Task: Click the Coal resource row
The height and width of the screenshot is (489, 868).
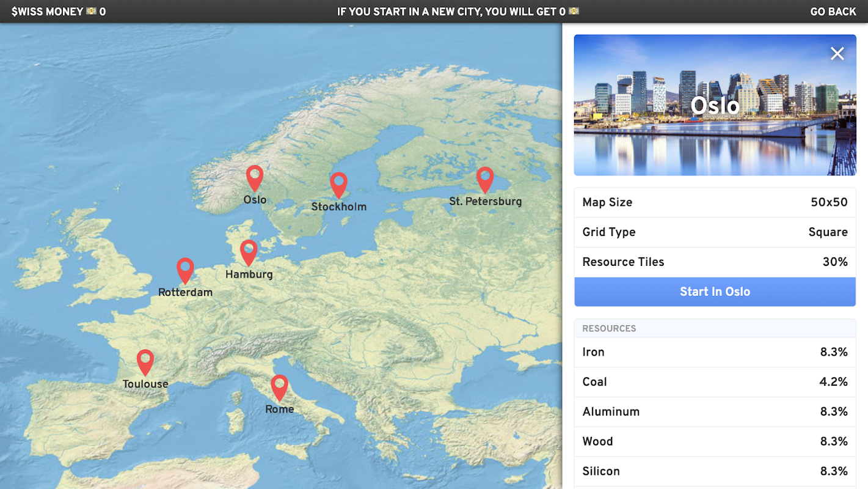Action: click(x=715, y=382)
